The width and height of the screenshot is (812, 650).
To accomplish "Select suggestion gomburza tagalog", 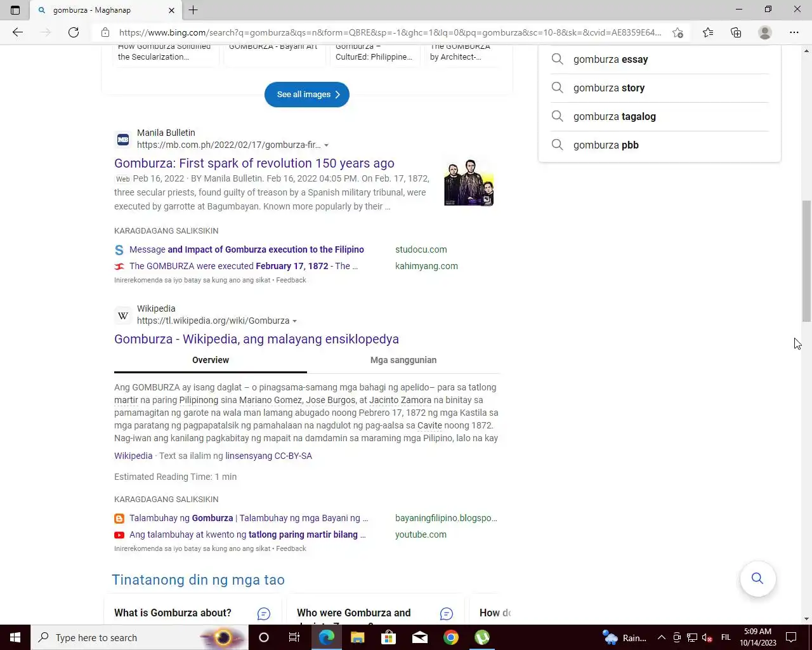I will point(660,117).
